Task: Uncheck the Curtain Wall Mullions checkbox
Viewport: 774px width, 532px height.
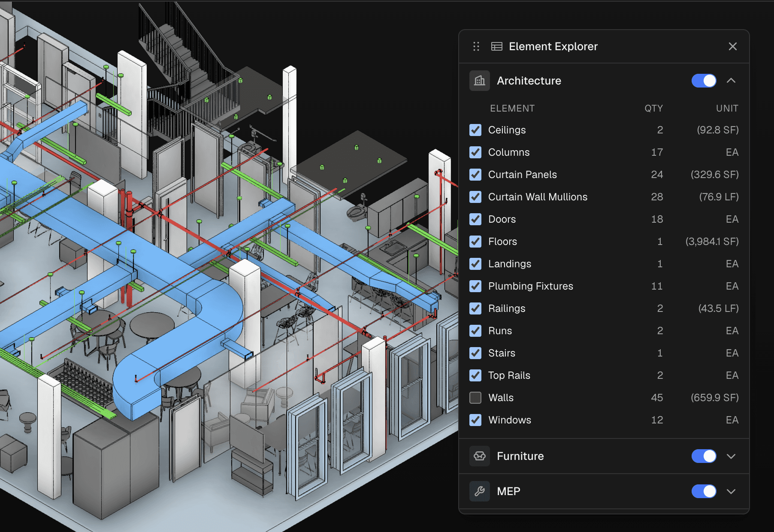Action: pos(475,197)
